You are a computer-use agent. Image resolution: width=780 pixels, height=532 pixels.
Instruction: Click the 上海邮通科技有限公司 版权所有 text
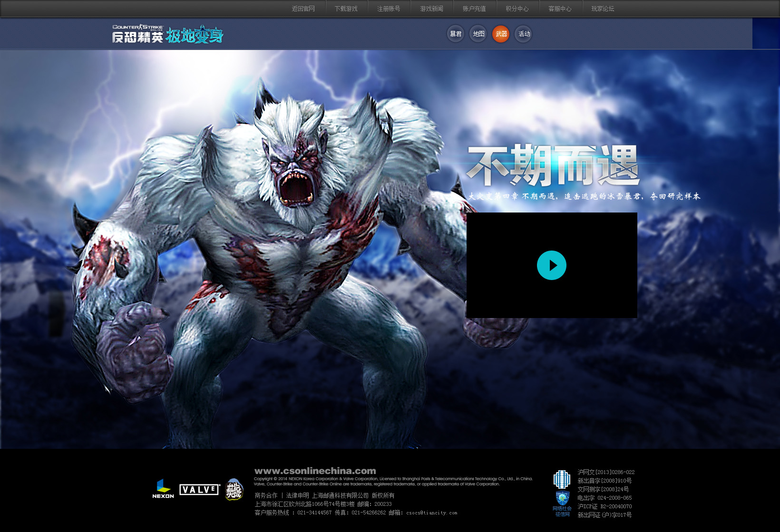(353, 495)
